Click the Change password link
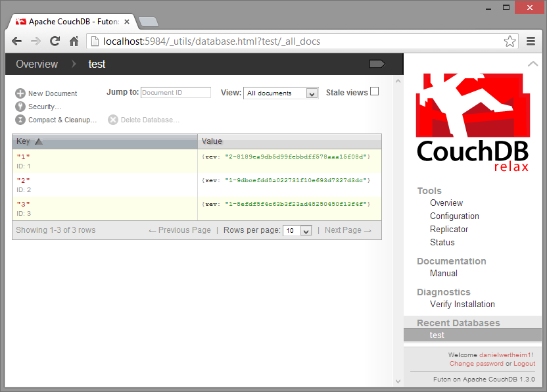Image resolution: width=547 pixels, height=392 pixels. (476, 364)
